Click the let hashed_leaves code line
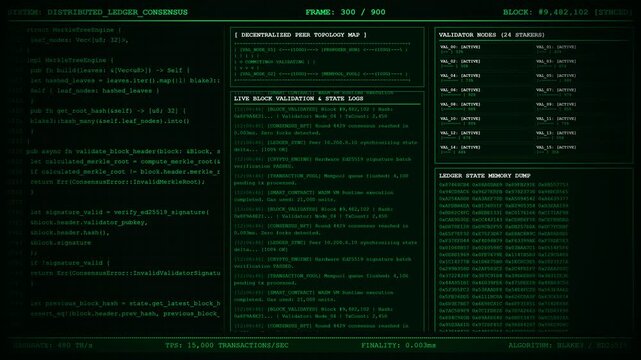 pos(126,81)
